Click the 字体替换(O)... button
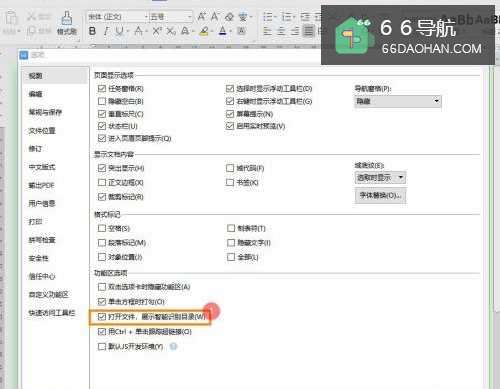500x389 pixels. [380, 195]
